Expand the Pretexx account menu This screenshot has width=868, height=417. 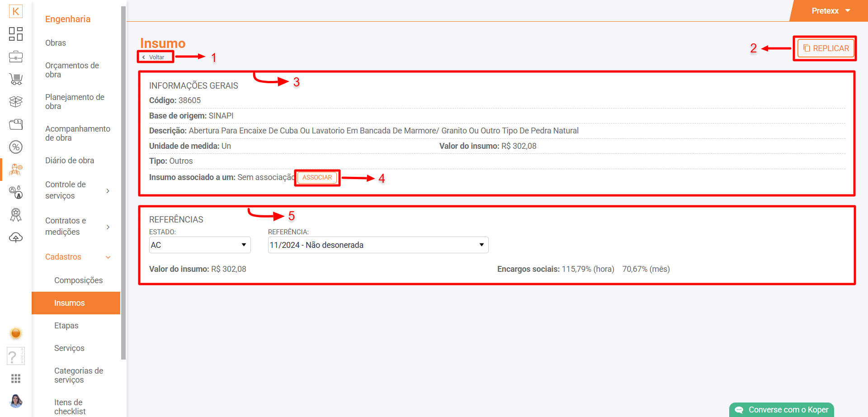point(830,11)
